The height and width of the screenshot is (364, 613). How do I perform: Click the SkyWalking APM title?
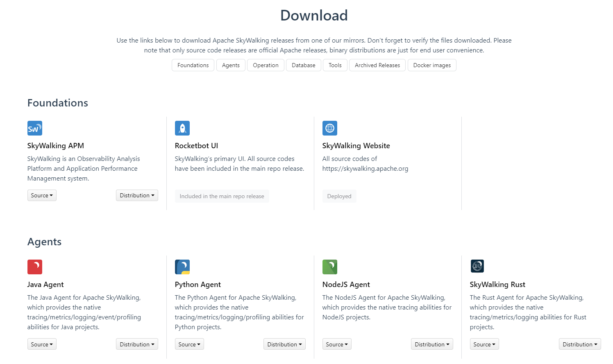[x=56, y=146]
